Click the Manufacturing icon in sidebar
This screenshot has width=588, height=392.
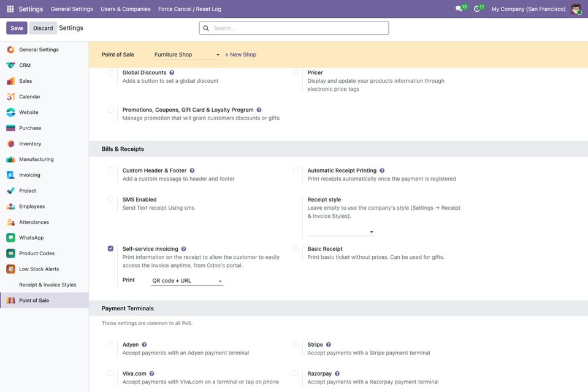pyautogui.click(x=11, y=159)
